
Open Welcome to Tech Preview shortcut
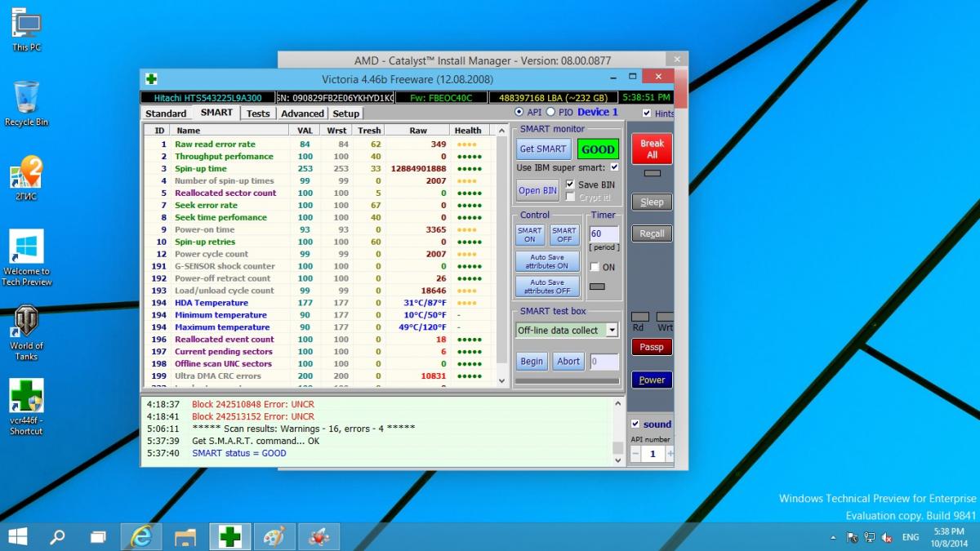[26, 257]
